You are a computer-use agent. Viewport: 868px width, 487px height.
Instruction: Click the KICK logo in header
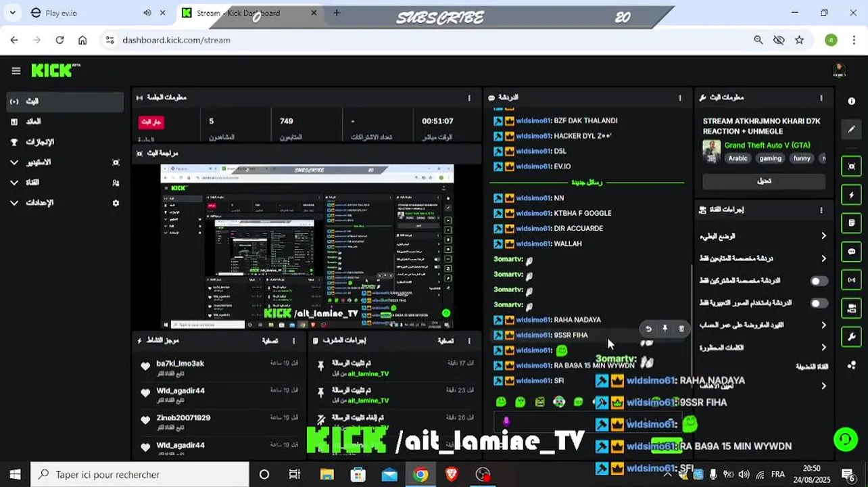(x=55, y=70)
